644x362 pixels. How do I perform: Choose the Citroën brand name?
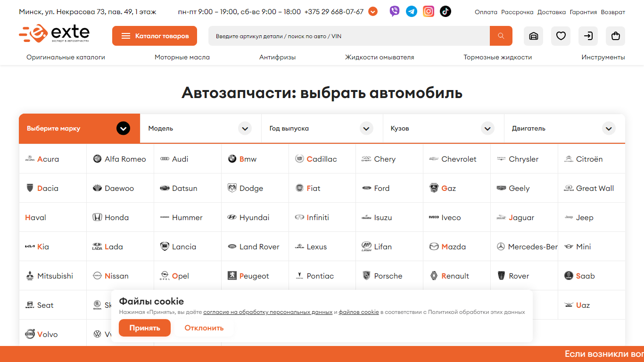coord(589,159)
